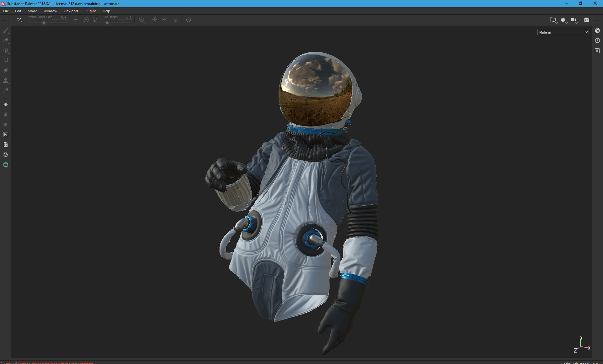Click the resources updater document icon
Screen dimensions: 603x364
pyautogui.click(x=6, y=145)
